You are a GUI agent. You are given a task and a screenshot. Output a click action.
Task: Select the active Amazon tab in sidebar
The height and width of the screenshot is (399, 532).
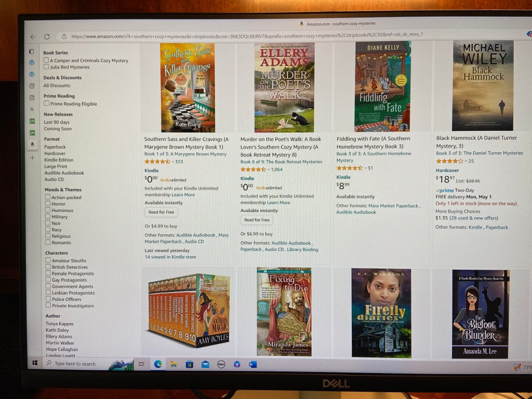point(32,144)
